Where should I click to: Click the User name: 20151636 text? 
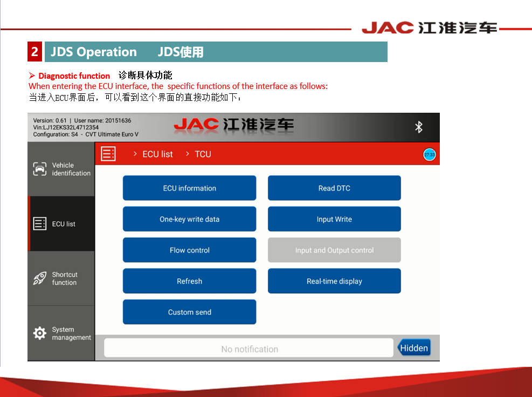pyautogui.click(x=102, y=121)
